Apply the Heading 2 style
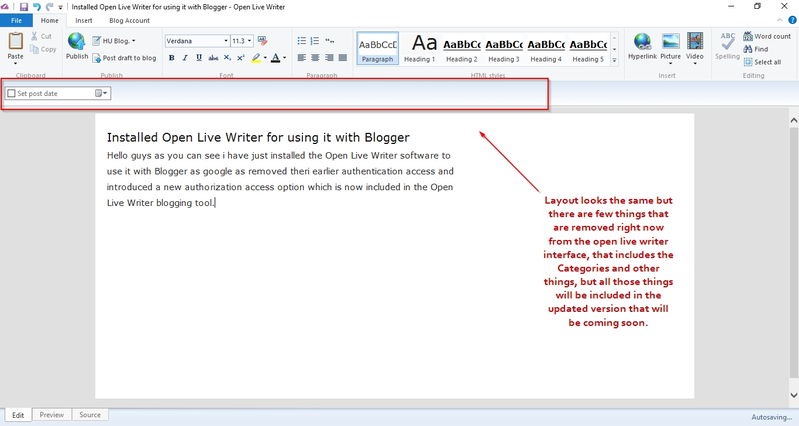 coord(462,48)
